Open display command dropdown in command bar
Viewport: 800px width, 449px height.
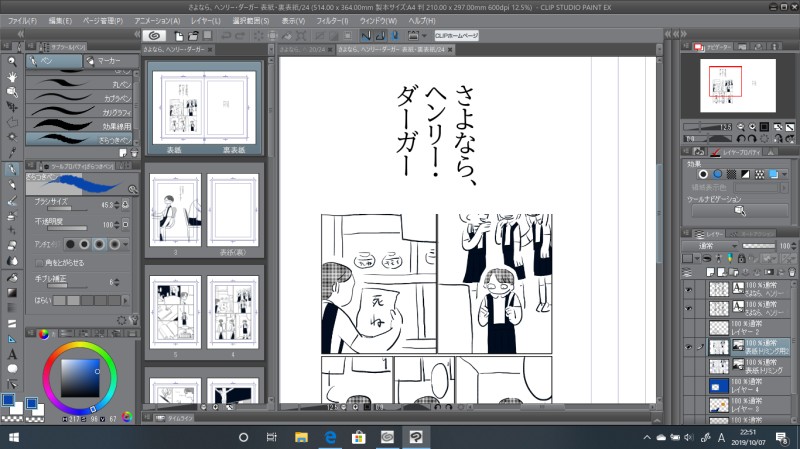tap(424, 36)
